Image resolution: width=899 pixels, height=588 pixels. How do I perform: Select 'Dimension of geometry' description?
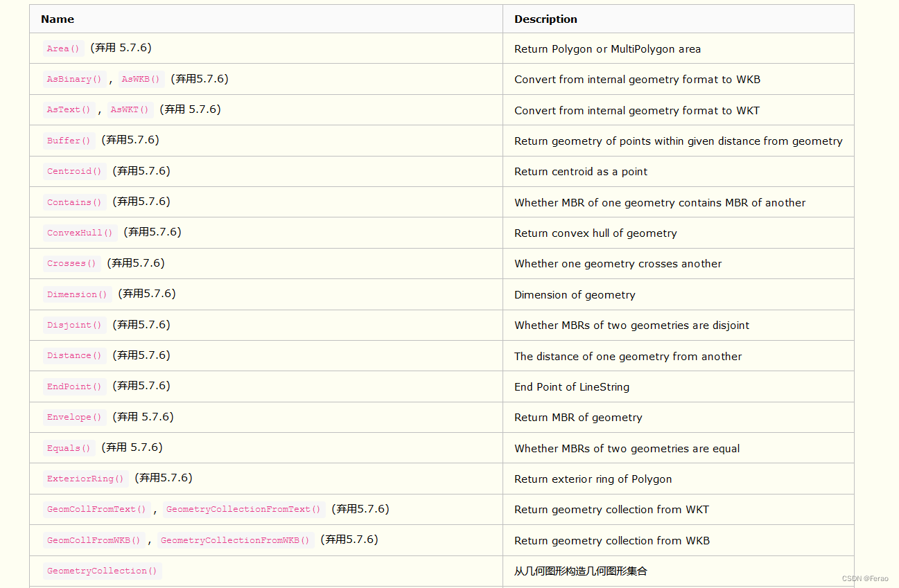tap(575, 295)
